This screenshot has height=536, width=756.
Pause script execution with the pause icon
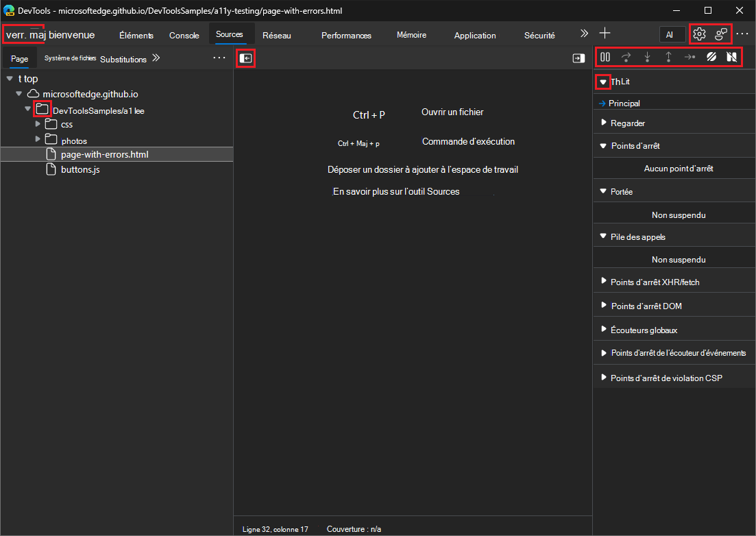point(605,57)
